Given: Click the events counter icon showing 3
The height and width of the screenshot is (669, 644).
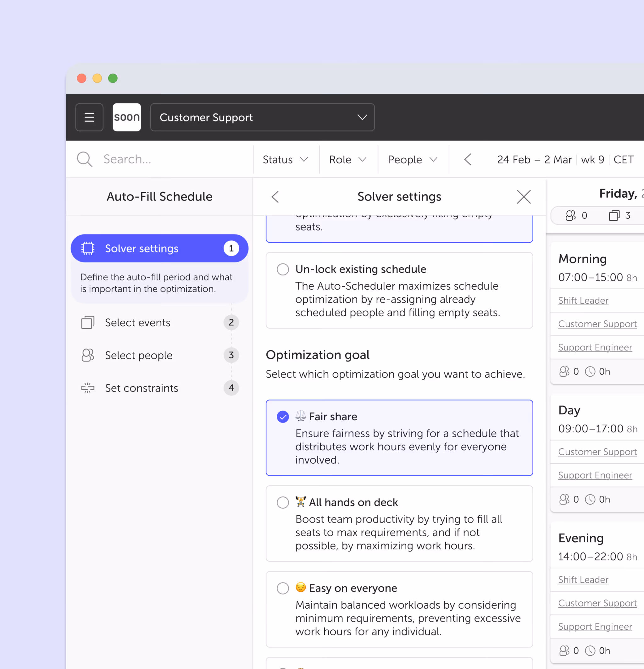Looking at the screenshot, I should coord(614,215).
